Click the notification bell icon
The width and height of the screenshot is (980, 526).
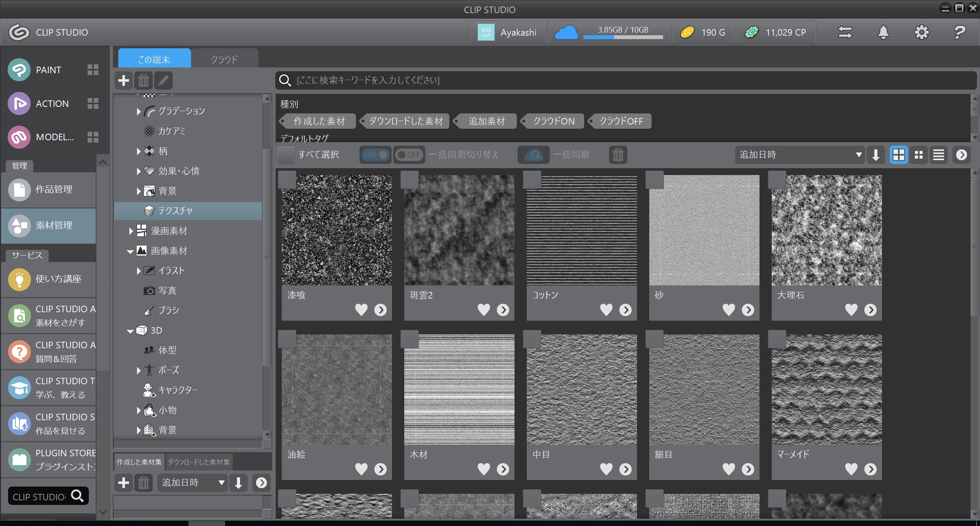click(x=883, y=32)
